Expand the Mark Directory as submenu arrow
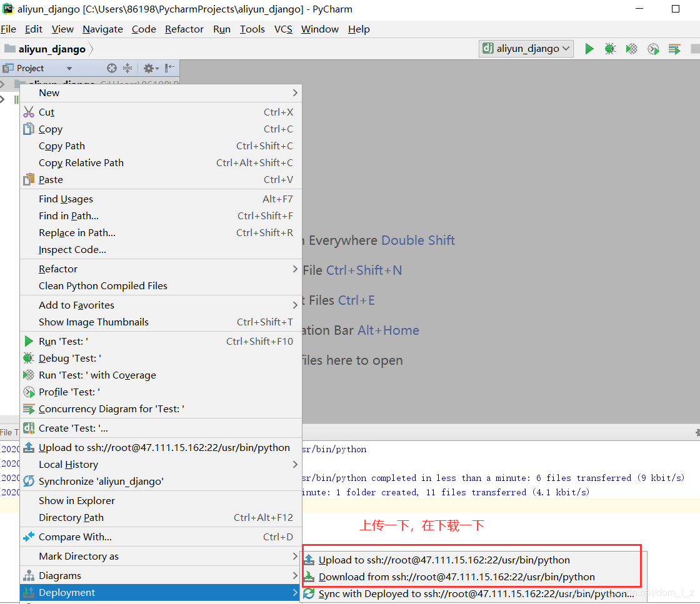The height and width of the screenshot is (604, 700). click(x=294, y=557)
